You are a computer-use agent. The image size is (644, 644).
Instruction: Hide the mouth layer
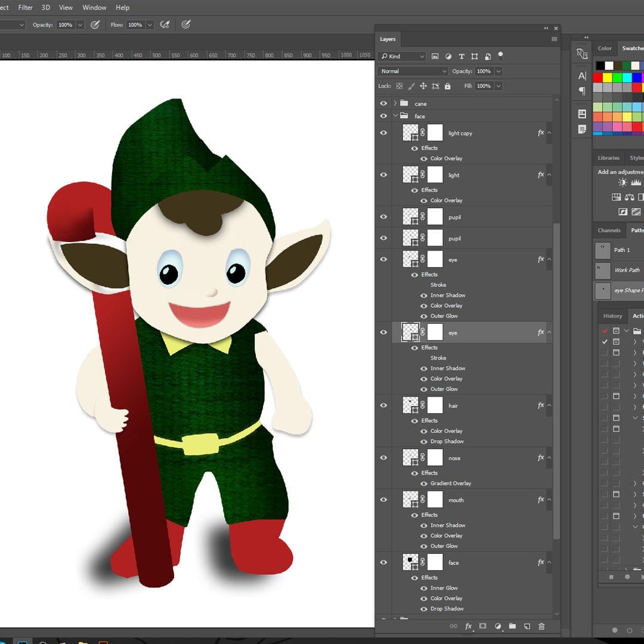(383, 500)
